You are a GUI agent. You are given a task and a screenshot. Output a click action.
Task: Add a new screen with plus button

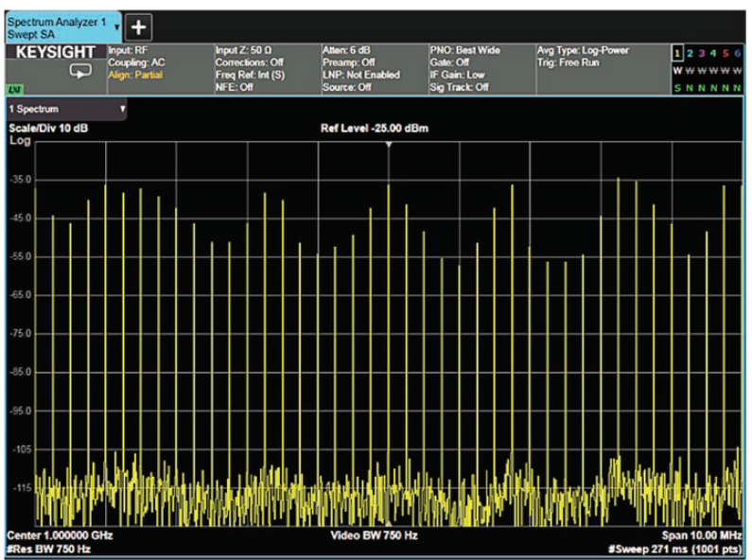pyautogui.click(x=138, y=27)
